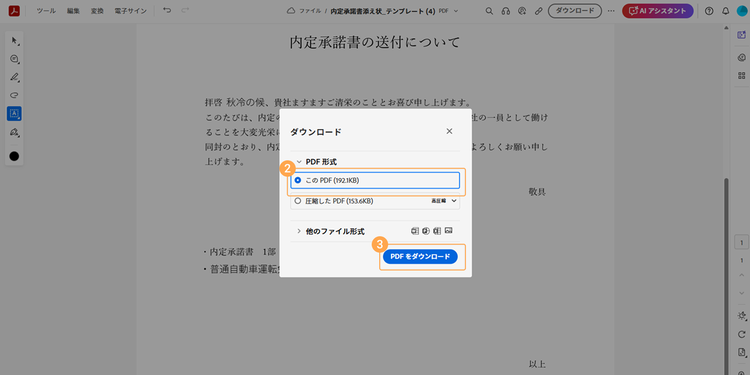Select the arrow selection tool

tap(14, 41)
